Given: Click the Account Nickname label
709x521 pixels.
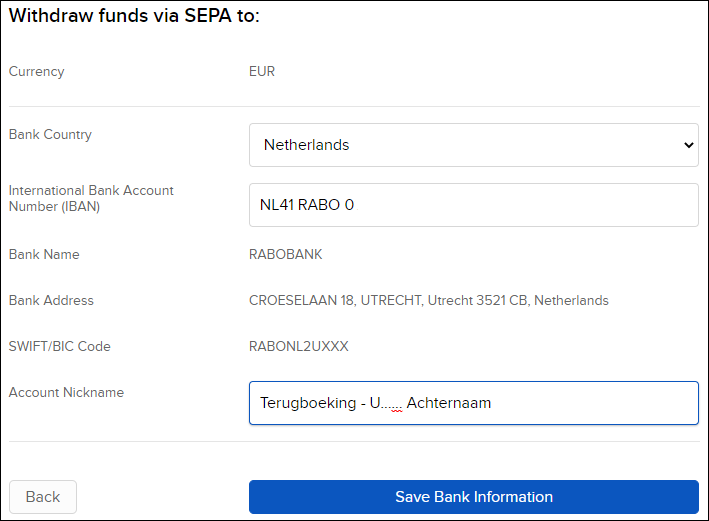Looking at the screenshot, I should click(66, 392).
